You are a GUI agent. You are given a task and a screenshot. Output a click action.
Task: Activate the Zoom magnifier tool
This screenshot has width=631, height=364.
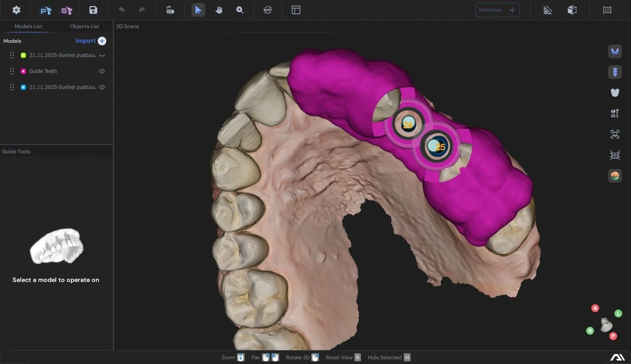pyautogui.click(x=240, y=9)
